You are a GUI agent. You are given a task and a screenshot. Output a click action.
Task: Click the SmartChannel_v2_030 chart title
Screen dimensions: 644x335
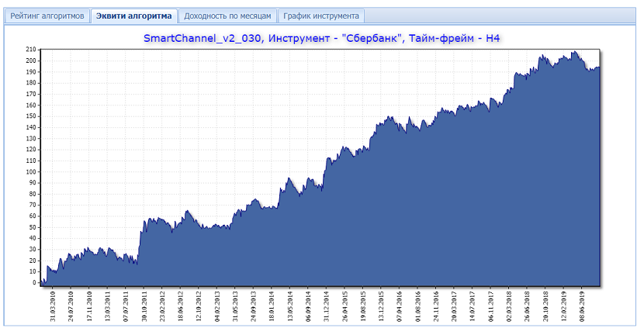(322, 38)
